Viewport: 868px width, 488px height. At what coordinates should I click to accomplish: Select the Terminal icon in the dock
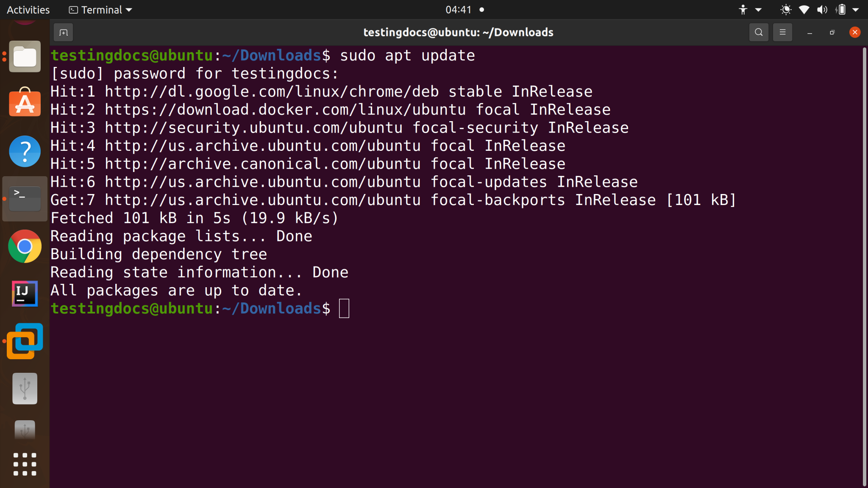pyautogui.click(x=24, y=198)
